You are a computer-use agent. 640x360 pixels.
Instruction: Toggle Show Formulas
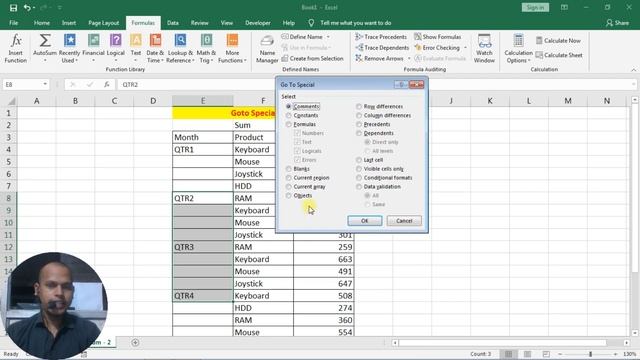438,37
